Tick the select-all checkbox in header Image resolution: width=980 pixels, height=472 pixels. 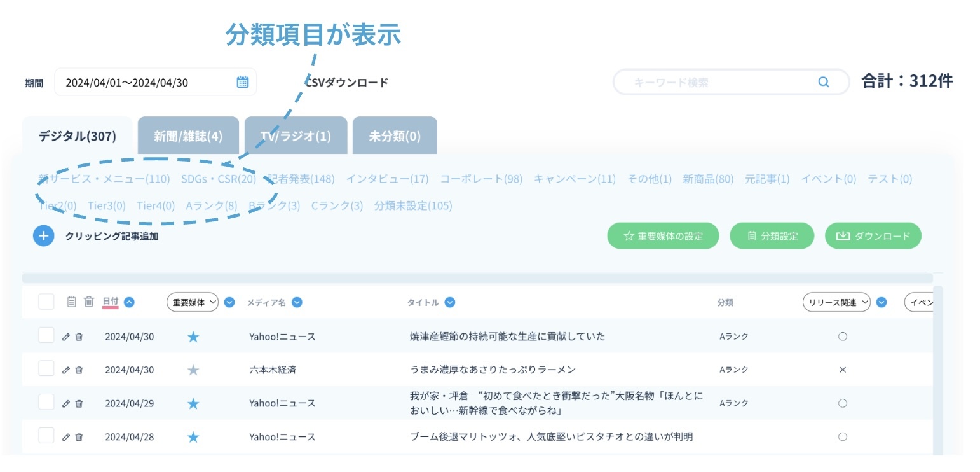click(46, 302)
